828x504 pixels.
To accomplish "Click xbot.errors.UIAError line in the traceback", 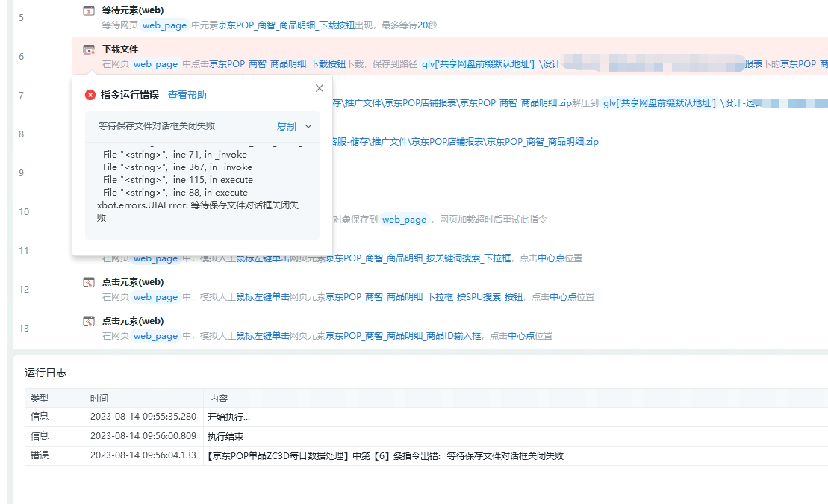I will pos(198,211).
